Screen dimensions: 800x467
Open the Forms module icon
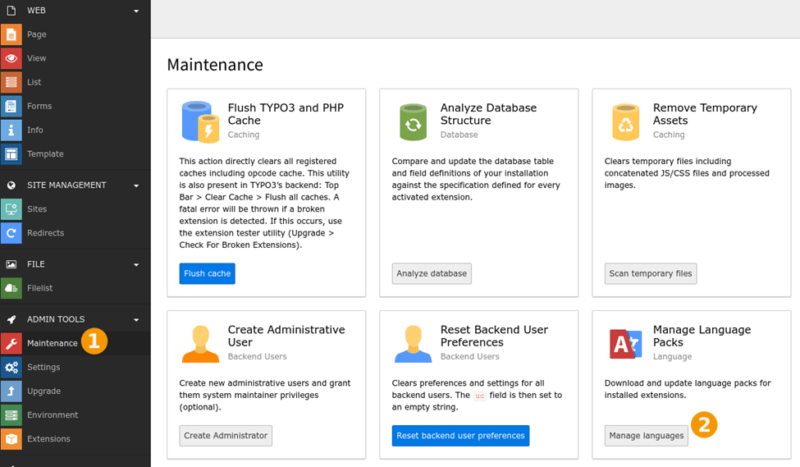(x=11, y=106)
